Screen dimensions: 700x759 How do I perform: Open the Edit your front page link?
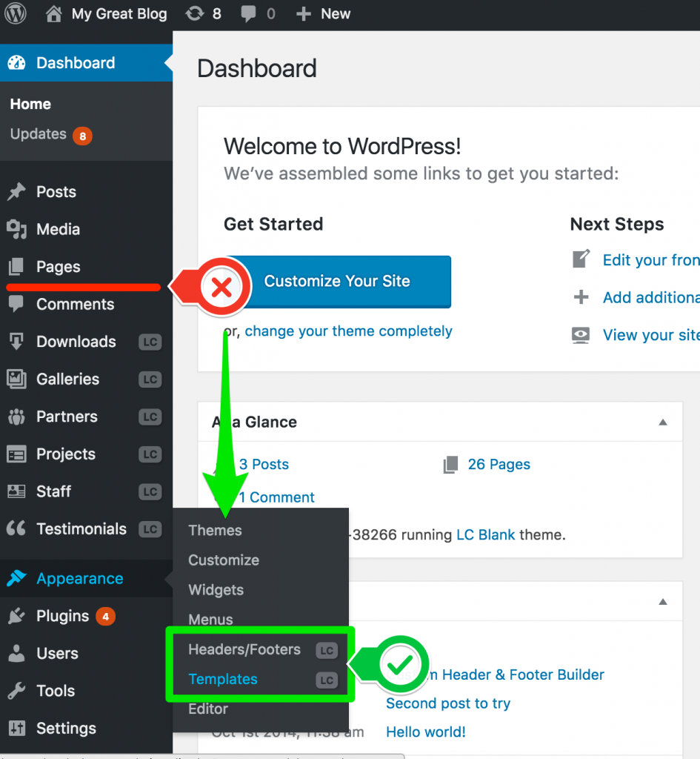click(651, 260)
